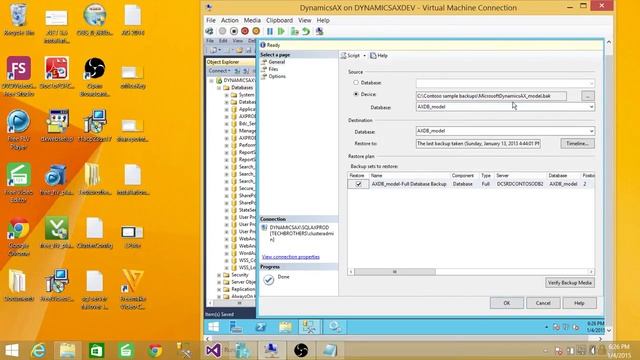
Task: Select the Options page
Action: (x=277, y=76)
